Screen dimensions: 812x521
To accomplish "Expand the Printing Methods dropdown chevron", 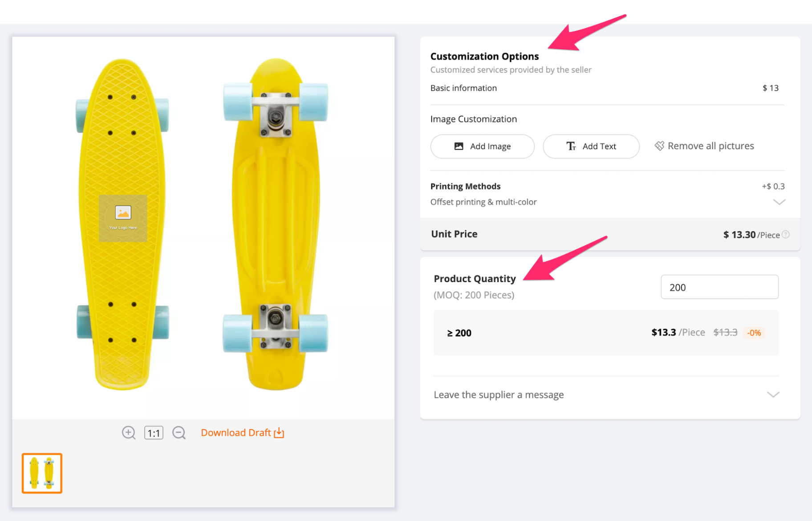I will (x=779, y=202).
